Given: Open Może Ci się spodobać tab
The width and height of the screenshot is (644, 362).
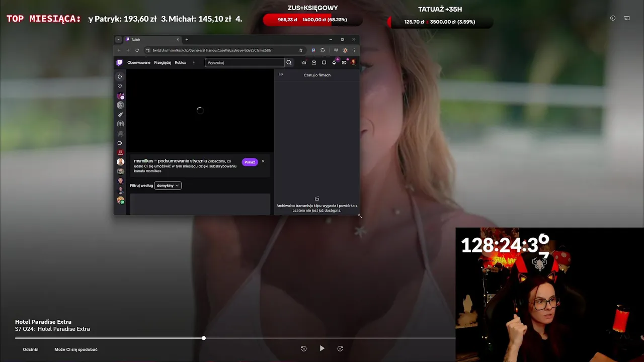Looking at the screenshot, I should point(76,349).
